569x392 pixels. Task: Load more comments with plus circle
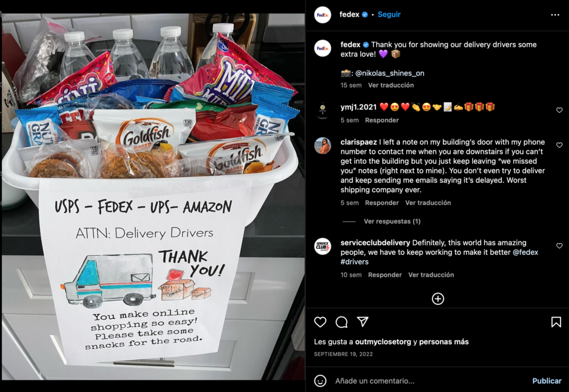[x=438, y=299]
